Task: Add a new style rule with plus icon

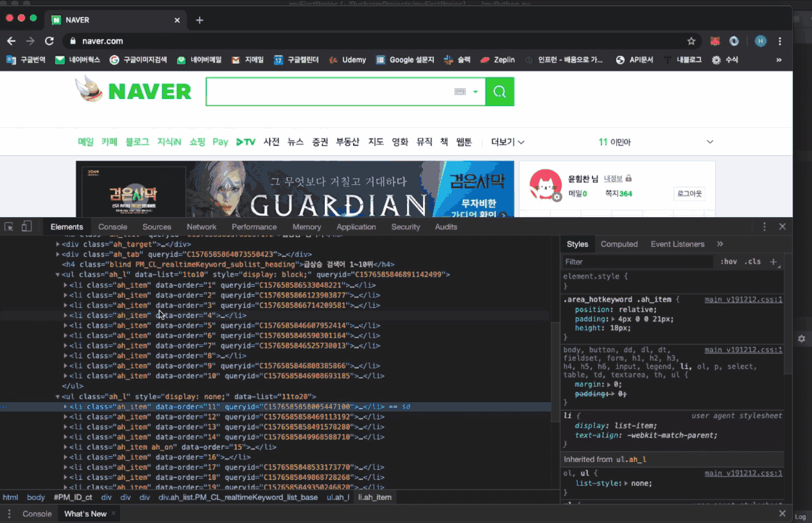Action: point(773,261)
